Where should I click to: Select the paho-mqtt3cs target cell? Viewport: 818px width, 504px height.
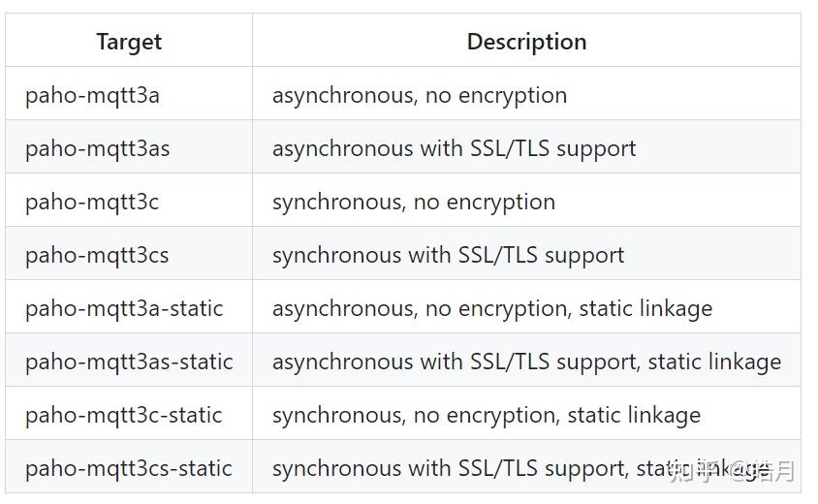tap(97, 255)
